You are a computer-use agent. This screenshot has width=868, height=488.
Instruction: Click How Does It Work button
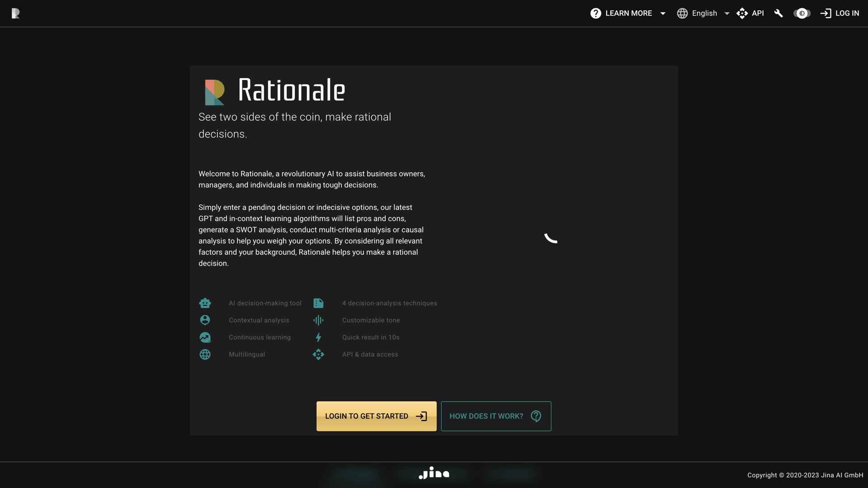496,416
